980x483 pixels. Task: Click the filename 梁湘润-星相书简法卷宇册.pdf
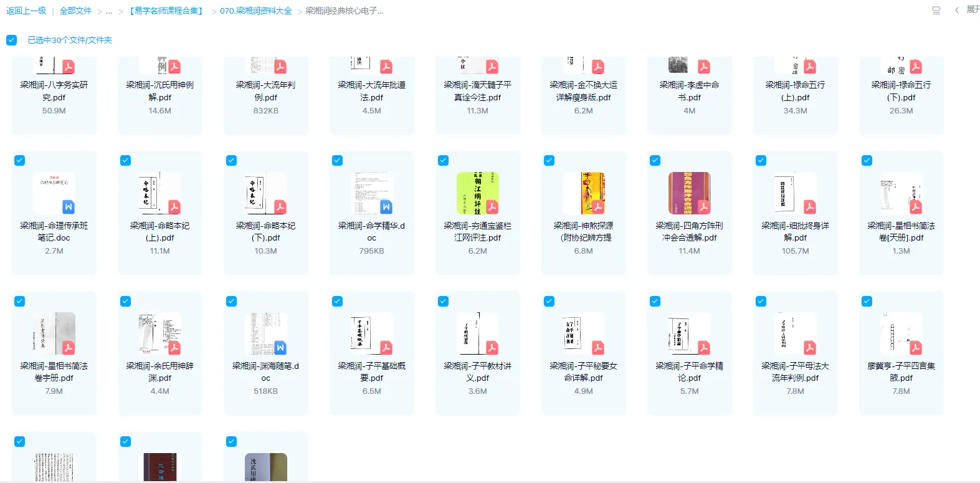coord(54,372)
